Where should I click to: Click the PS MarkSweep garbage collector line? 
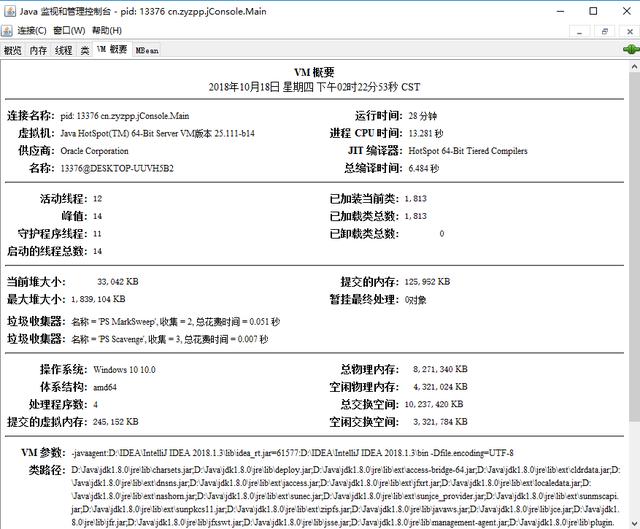[x=176, y=322]
